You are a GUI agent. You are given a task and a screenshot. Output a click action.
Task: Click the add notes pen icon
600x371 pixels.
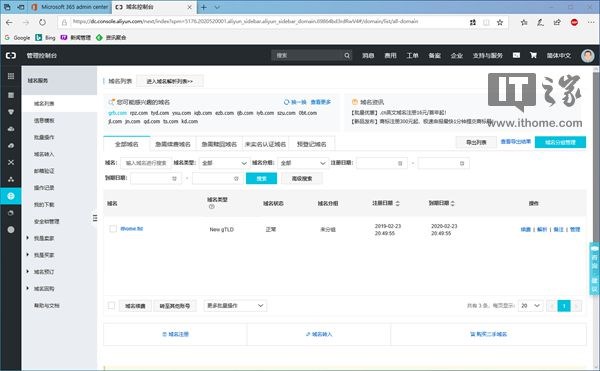tap(540, 23)
